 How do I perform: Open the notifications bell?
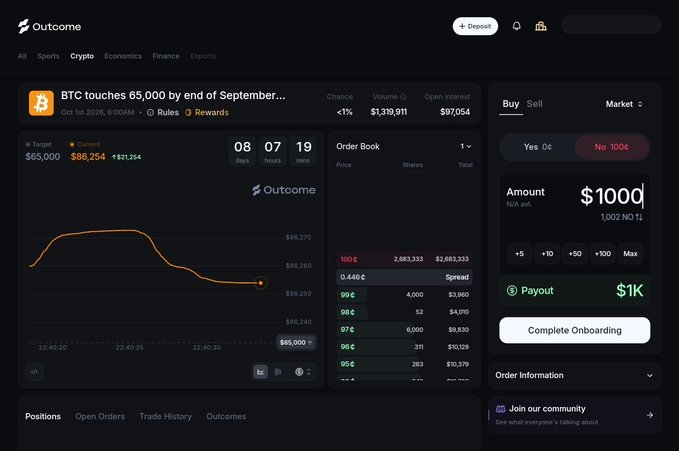pos(516,26)
